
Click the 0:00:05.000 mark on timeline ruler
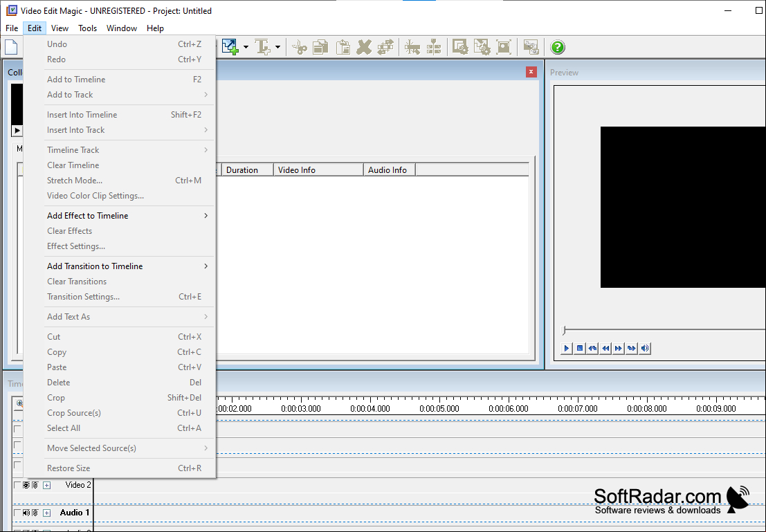click(x=439, y=409)
